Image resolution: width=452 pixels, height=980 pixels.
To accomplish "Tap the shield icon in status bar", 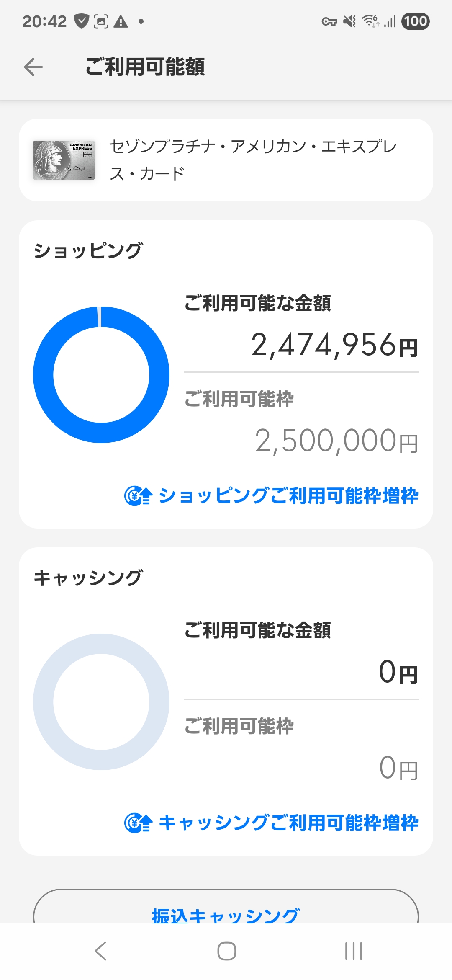I will coord(82,21).
